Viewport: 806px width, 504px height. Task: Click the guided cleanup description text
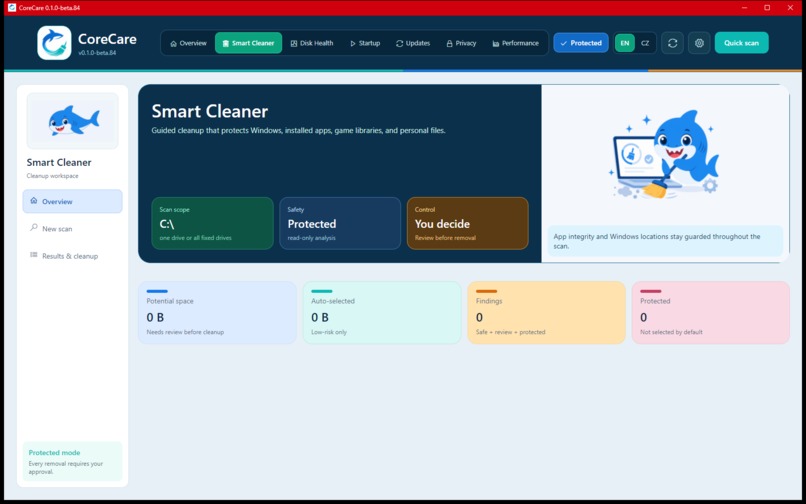click(x=298, y=131)
